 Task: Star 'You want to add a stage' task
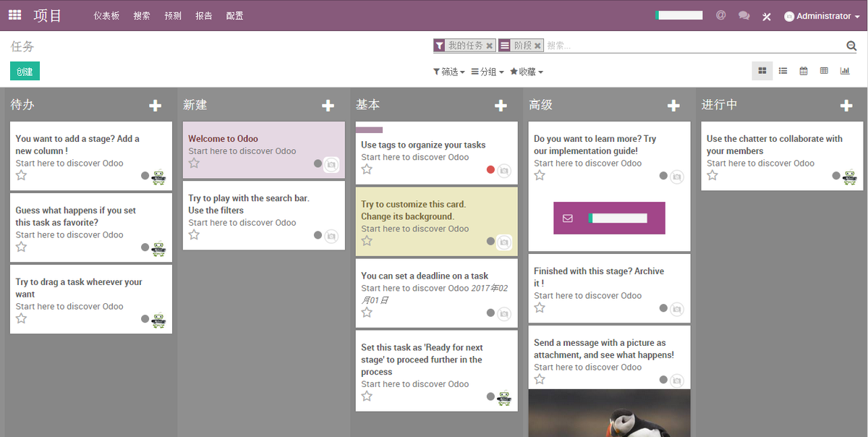pyautogui.click(x=21, y=175)
